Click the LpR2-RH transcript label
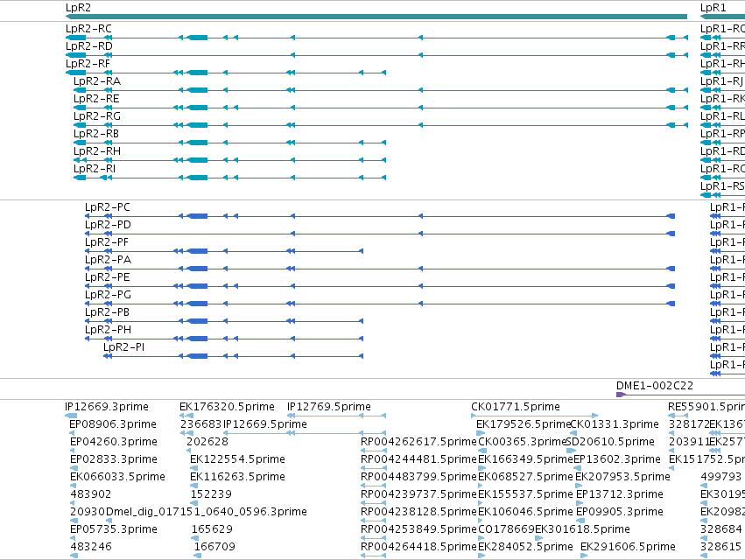The height and width of the screenshot is (560, 745). (97, 151)
